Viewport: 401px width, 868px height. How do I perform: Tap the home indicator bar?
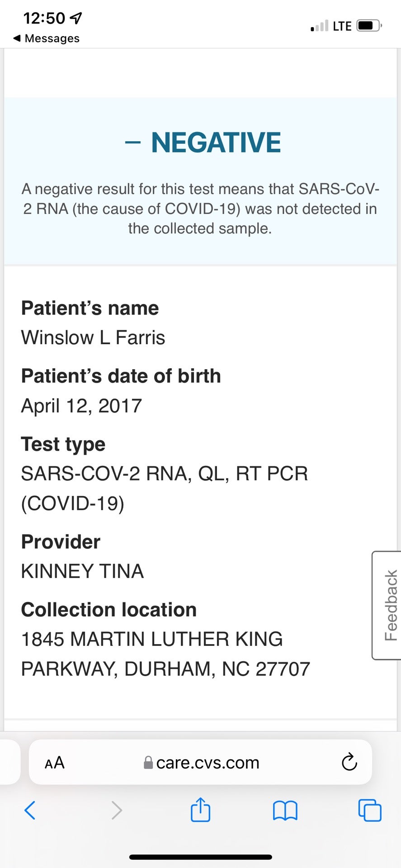click(x=200, y=857)
